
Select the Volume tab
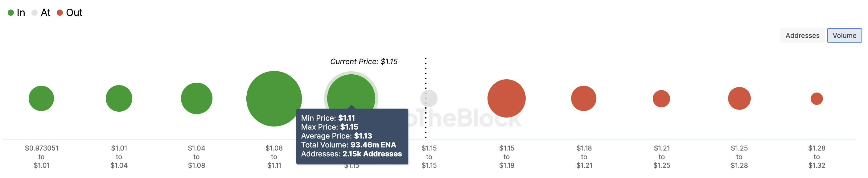click(x=844, y=35)
